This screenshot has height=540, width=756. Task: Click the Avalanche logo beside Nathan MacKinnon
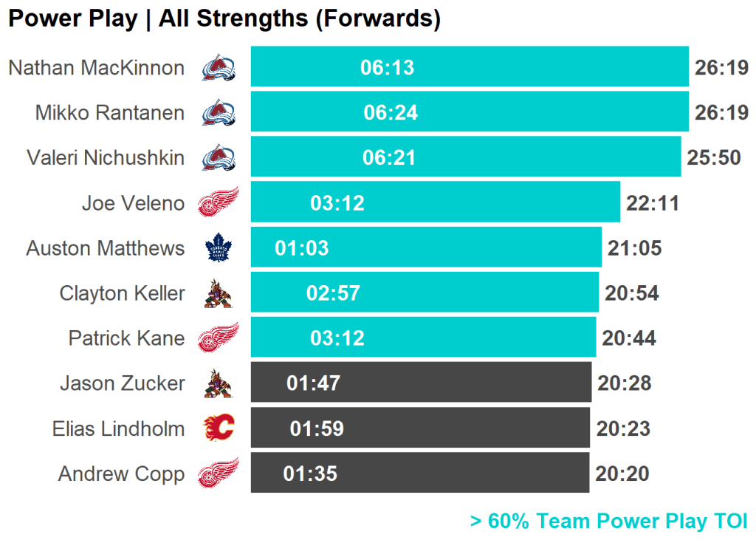tap(219, 68)
